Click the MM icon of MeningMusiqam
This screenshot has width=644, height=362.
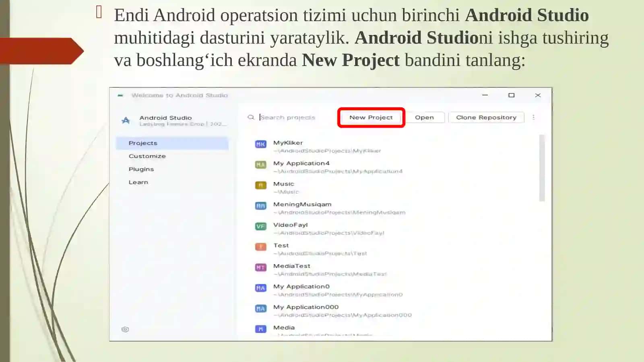point(261,206)
